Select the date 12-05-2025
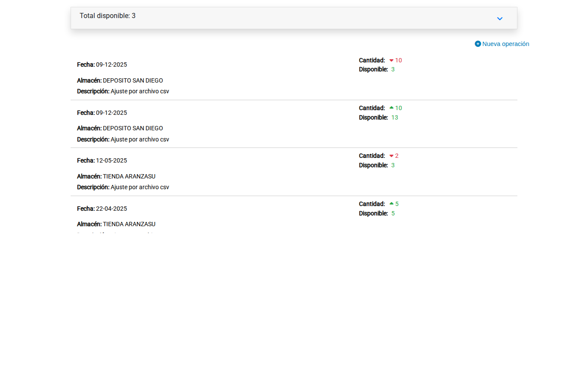 (111, 160)
